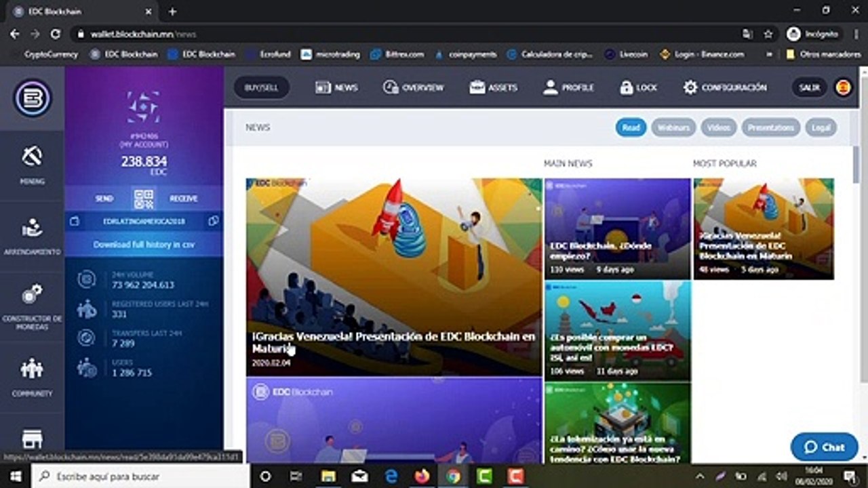Open the Most Popular Gracias Venezuela card
Viewport: 868px width, 488px height.
pos(764,228)
